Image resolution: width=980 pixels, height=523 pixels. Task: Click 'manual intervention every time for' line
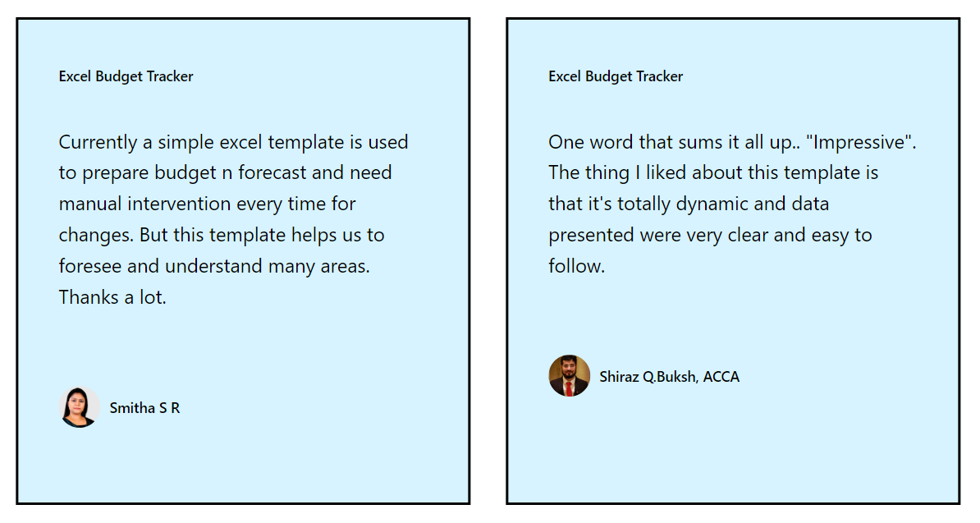(x=207, y=204)
